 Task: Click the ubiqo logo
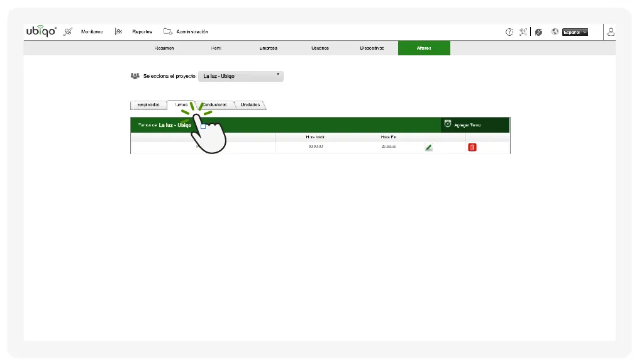pos(41,31)
